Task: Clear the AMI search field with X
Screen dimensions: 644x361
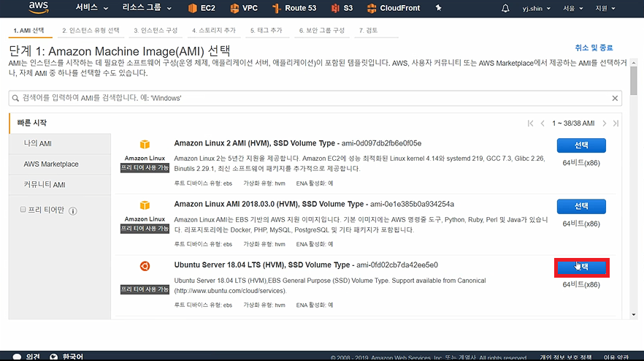Action: [x=615, y=98]
